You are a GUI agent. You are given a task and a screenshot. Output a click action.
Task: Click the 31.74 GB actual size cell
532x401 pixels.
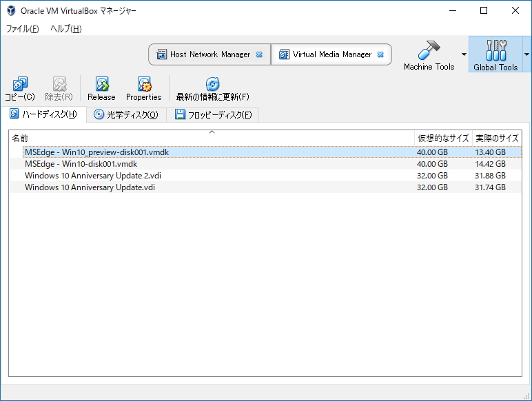click(x=490, y=187)
